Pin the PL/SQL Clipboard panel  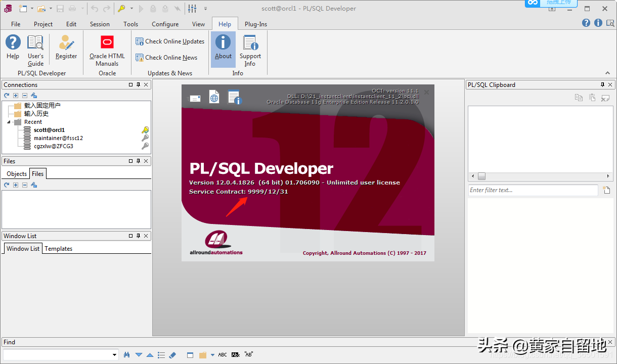click(x=602, y=85)
